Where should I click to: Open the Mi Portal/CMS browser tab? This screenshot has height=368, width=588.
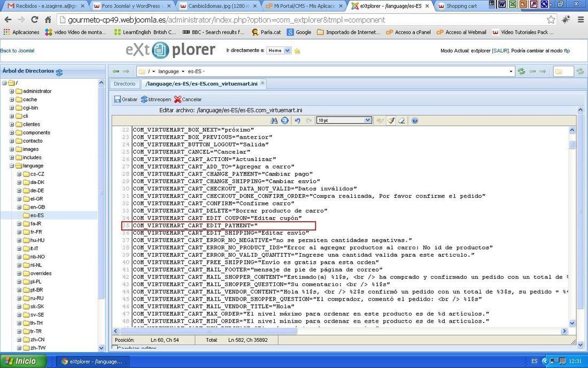pyautogui.click(x=305, y=6)
